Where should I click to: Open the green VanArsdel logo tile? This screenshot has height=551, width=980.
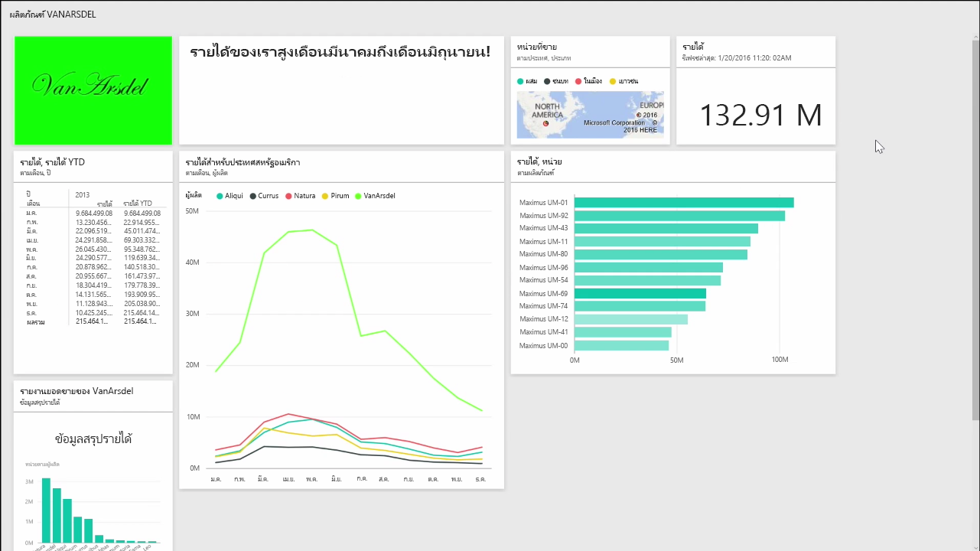93,90
